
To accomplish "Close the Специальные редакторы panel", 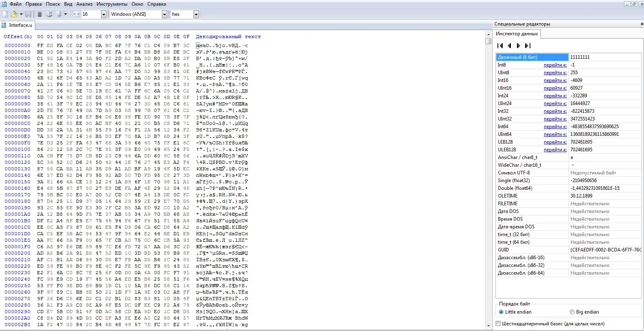I will [642, 24].
